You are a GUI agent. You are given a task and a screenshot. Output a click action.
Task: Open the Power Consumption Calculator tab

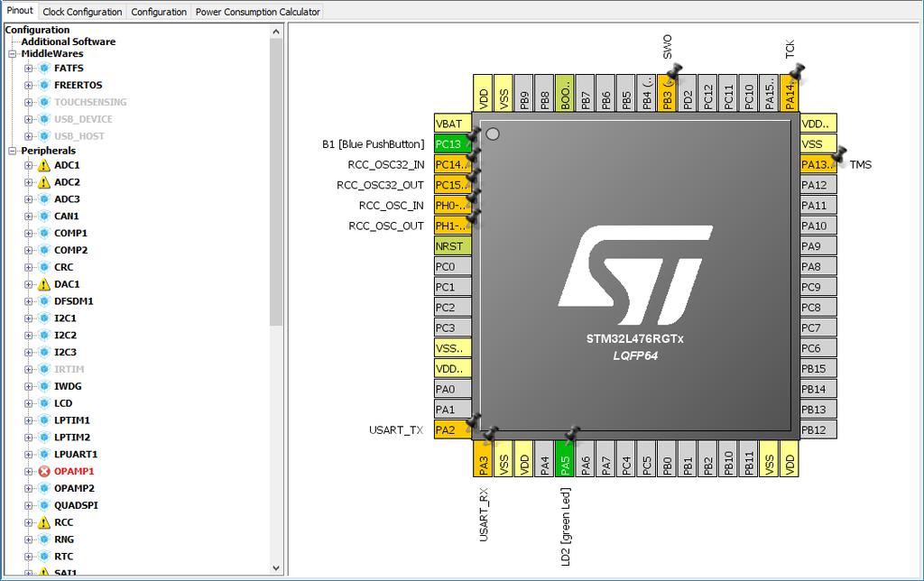(x=257, y=12)
